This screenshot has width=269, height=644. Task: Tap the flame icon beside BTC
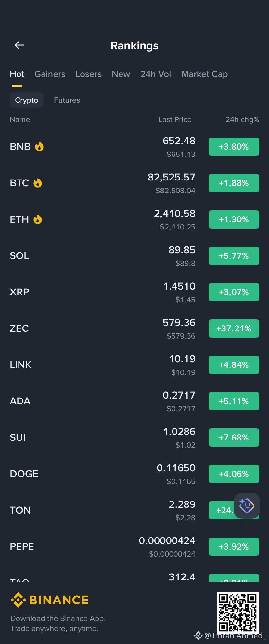(x=38, y=183)
